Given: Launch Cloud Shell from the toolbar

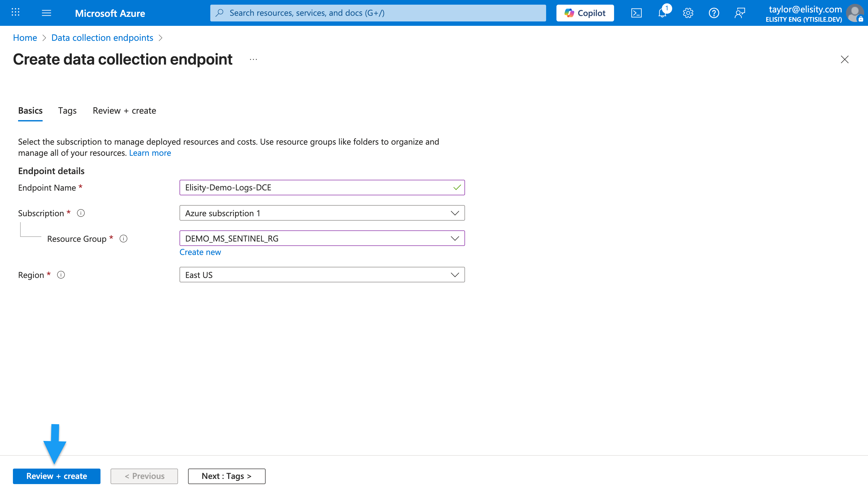Looking at the screenshot, I should [636, 13].
